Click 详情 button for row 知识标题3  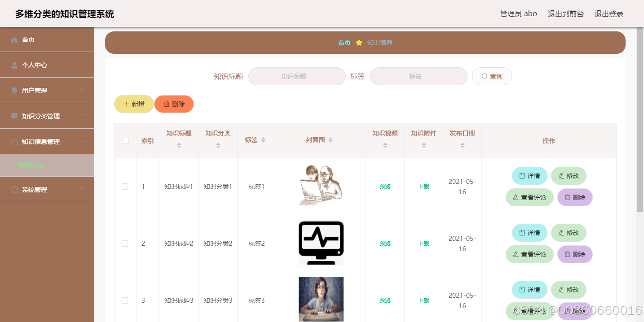pyautogui.click(x=529, y=290)
